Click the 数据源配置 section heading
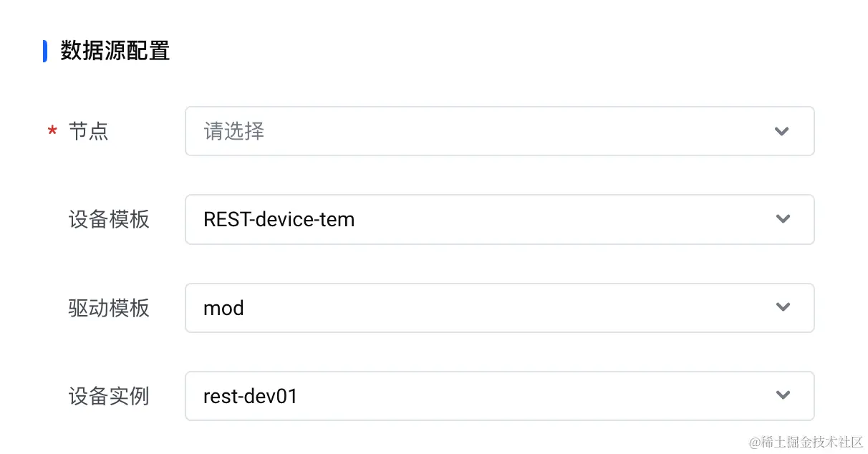Screen dimensions: 868x454 pos(115,52)
